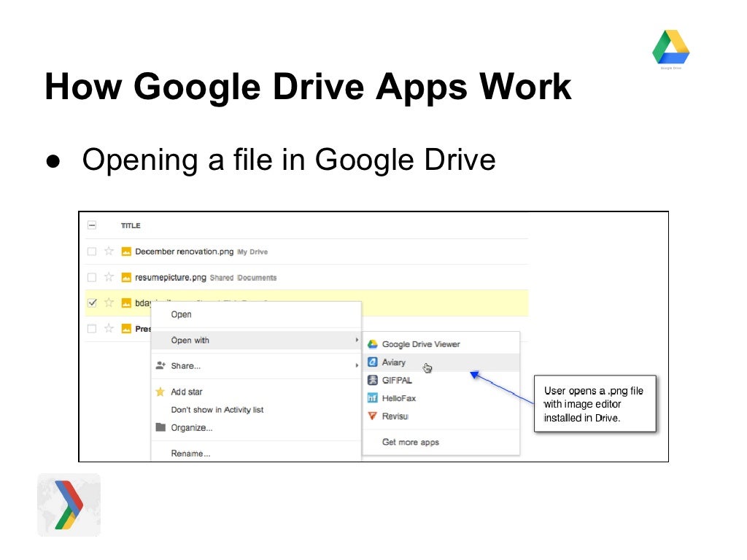Star the file on the Pres row
This screenshot has width=747, height=560.
[109, 328]
